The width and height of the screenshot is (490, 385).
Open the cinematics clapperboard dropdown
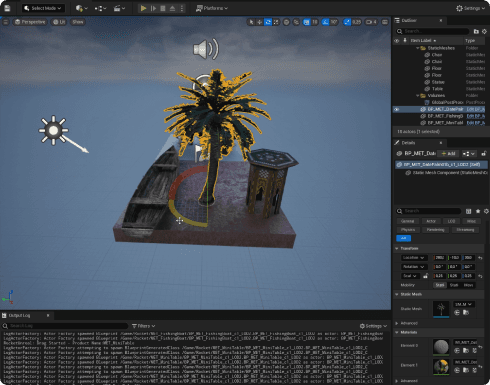tap(119, 8)
